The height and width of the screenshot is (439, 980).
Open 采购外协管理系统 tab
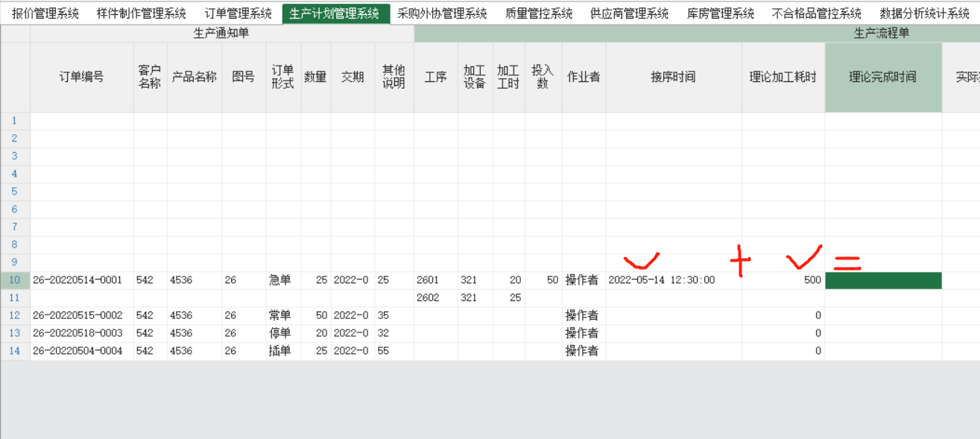442,13
